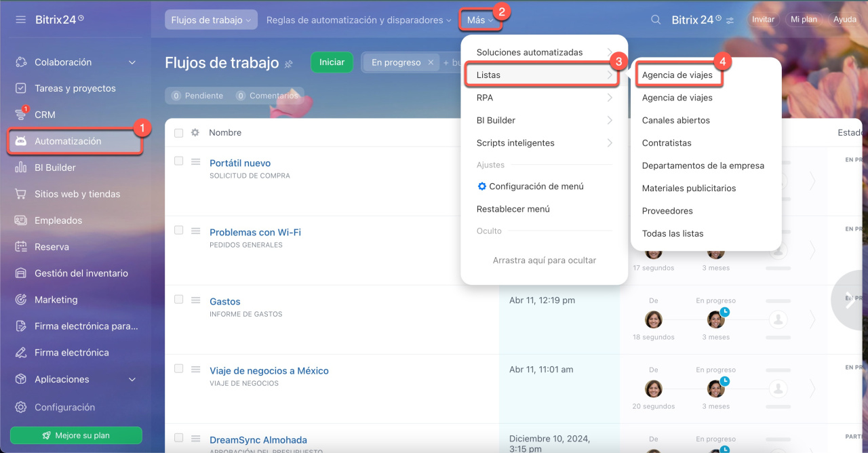Check the Gastos row checkbox
868x453 pixels.
[179, 299]
